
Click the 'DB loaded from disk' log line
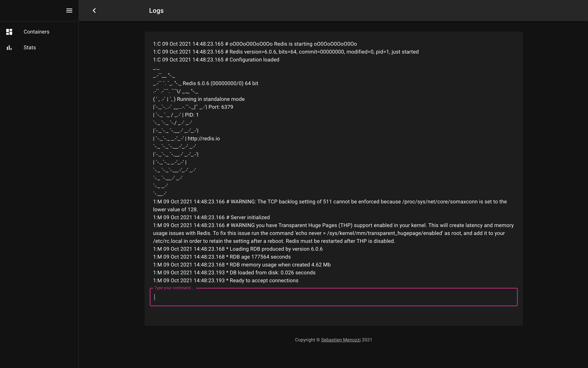pos(234,273)
